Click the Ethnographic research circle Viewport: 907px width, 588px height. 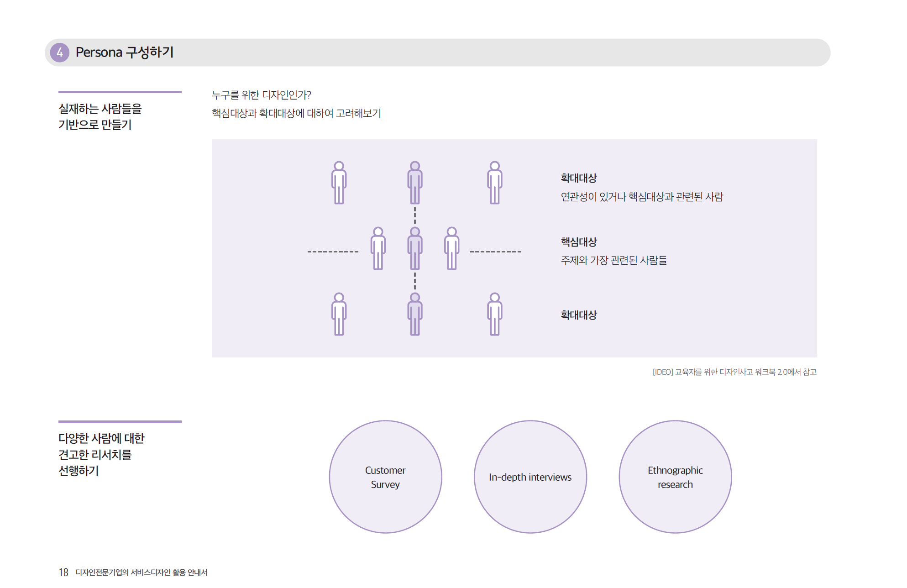coord(675,477)
